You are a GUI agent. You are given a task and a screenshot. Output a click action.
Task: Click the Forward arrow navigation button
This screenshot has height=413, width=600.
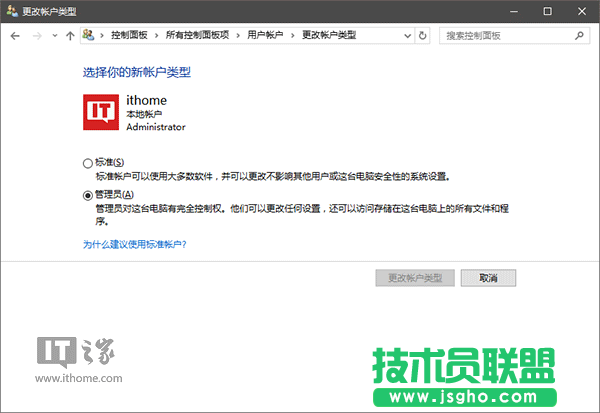tap(36, 35)
